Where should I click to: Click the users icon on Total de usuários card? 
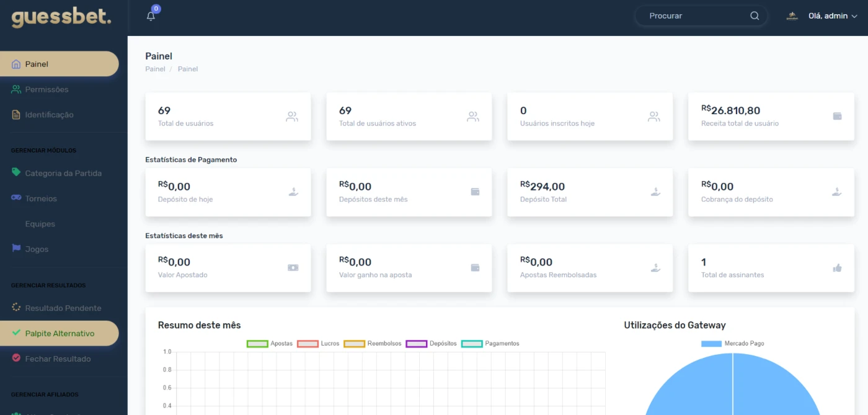click(291, 117)
